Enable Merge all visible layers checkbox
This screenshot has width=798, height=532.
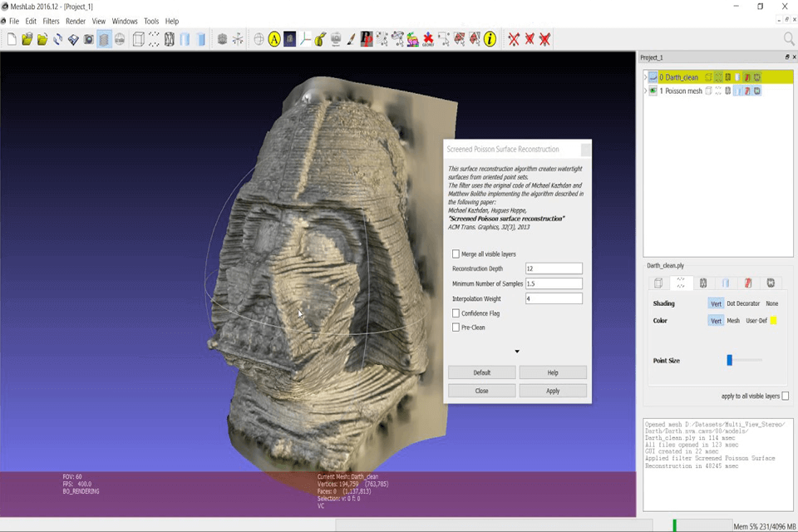click(456, 254)
